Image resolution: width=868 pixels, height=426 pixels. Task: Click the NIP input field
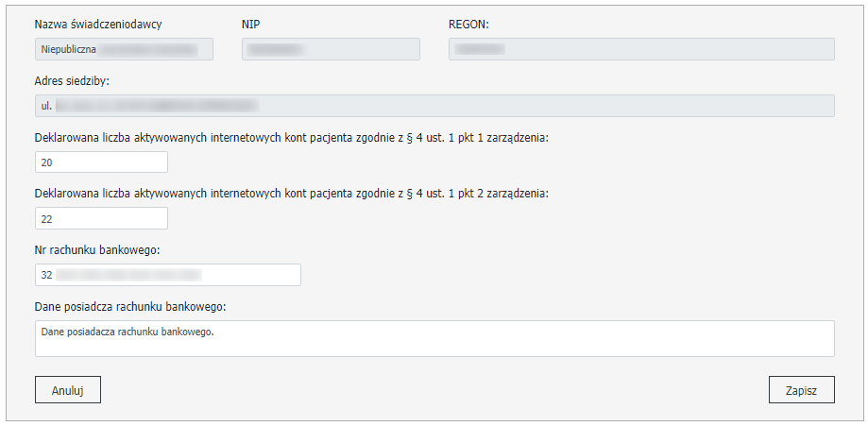(331, 49)
